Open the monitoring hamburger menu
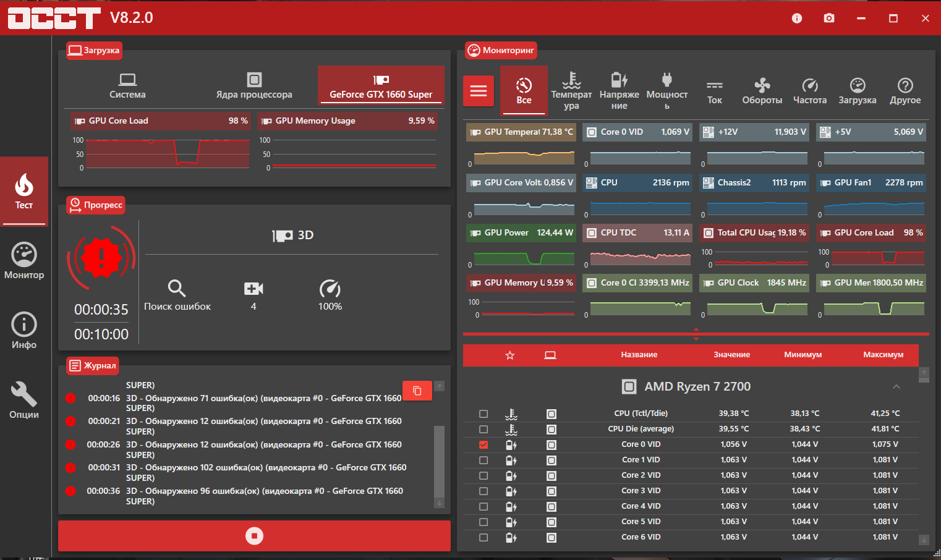 [x=479, y=91]
